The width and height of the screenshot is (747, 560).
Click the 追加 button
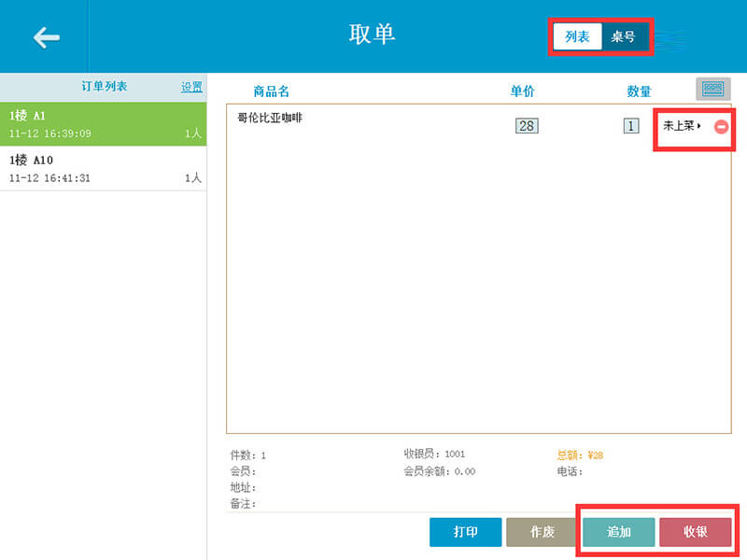click(619, 532)
